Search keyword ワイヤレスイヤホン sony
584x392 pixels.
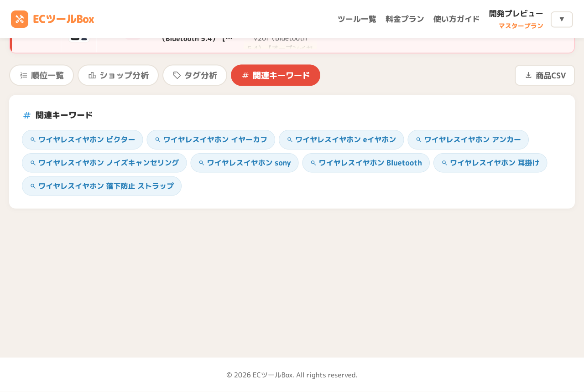(245, 163)
